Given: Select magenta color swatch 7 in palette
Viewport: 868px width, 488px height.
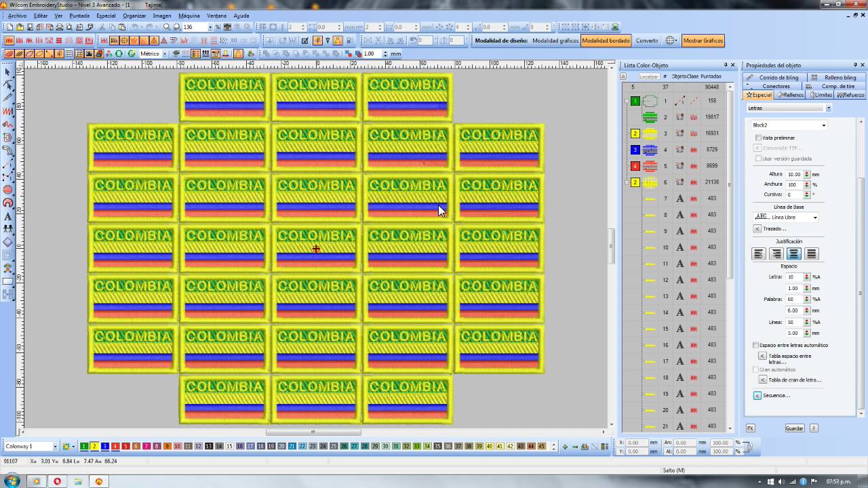Looking at the screenshot, I should (146, 446).
